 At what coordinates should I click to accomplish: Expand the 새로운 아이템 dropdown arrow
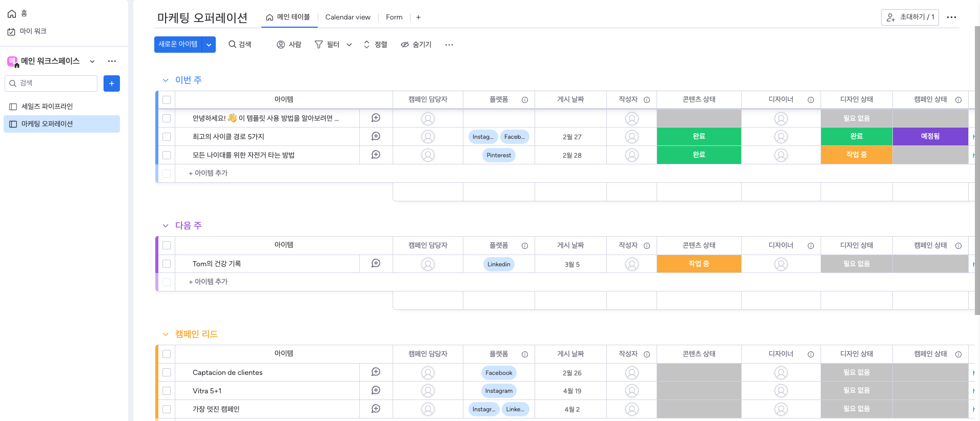(209, 45)
